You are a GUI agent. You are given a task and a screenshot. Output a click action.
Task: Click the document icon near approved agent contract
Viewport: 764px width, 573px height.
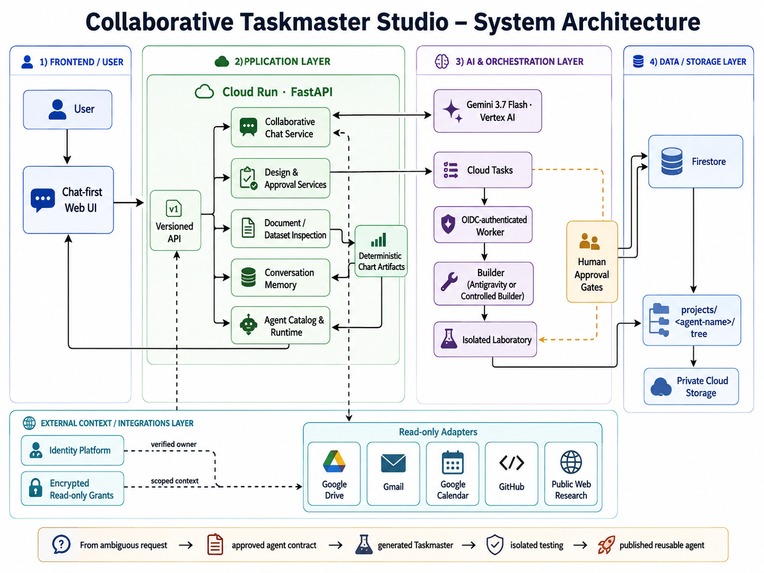[215, 545]
